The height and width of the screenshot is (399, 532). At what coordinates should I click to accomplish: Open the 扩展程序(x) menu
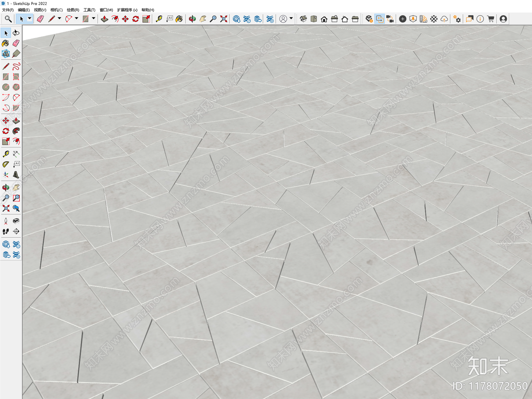127,10
